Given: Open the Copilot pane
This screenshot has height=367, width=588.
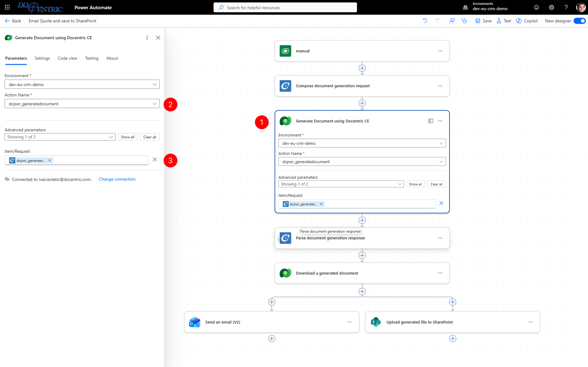Looking at the screenshot, I should [x=527, y=21].
